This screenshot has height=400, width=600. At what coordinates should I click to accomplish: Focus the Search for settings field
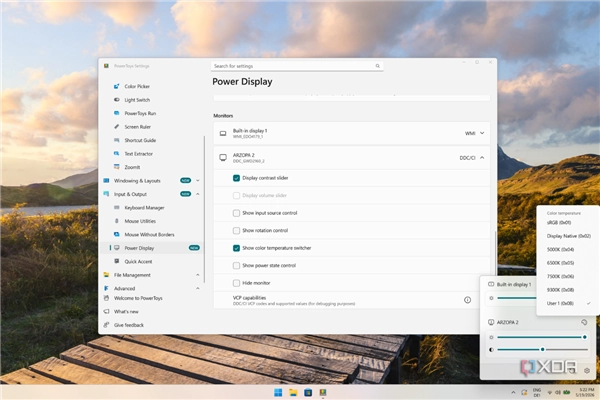(x=297, y=66)
